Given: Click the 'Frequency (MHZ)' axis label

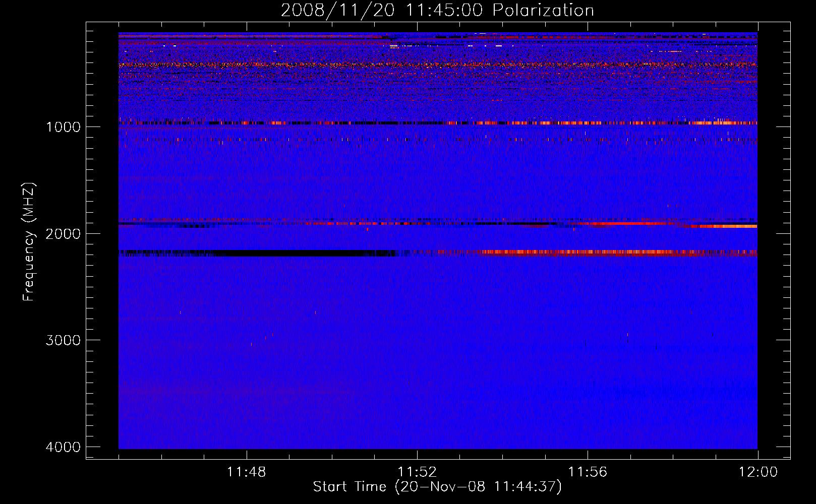Looking at the screenshot, I should (29, 242).
